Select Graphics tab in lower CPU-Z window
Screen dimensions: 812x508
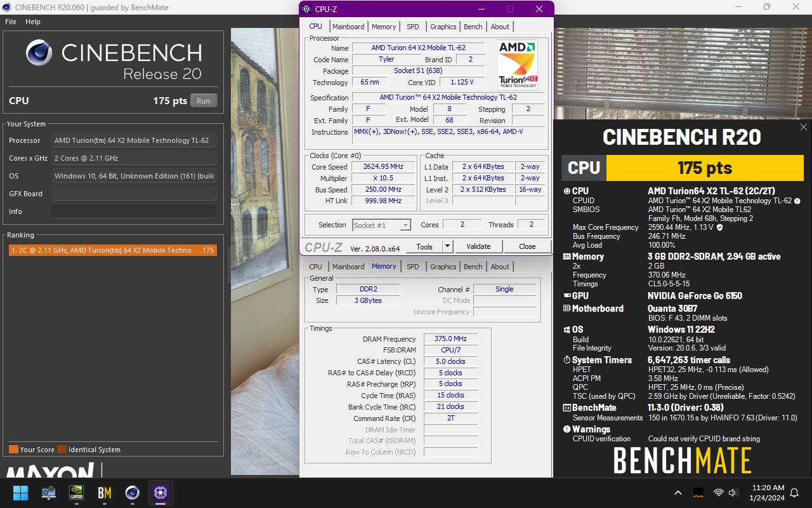point(443,267)
